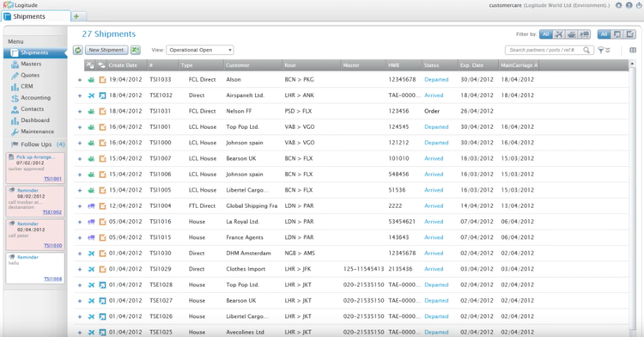Filter shipments by truck transport
Image resolution: width=644 pixels, height=337 pixels.
pyautogui.click(x=584, y=34)
